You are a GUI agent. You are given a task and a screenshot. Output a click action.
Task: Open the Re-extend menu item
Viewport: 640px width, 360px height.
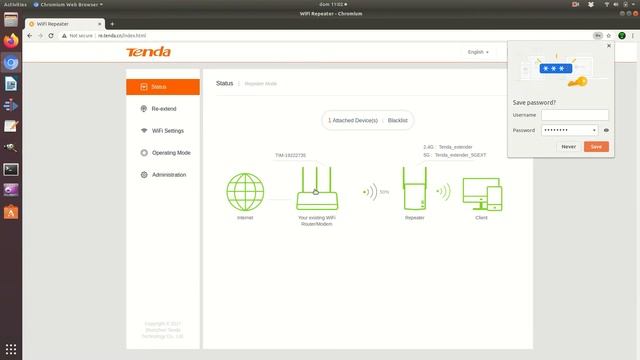(163, 109)
